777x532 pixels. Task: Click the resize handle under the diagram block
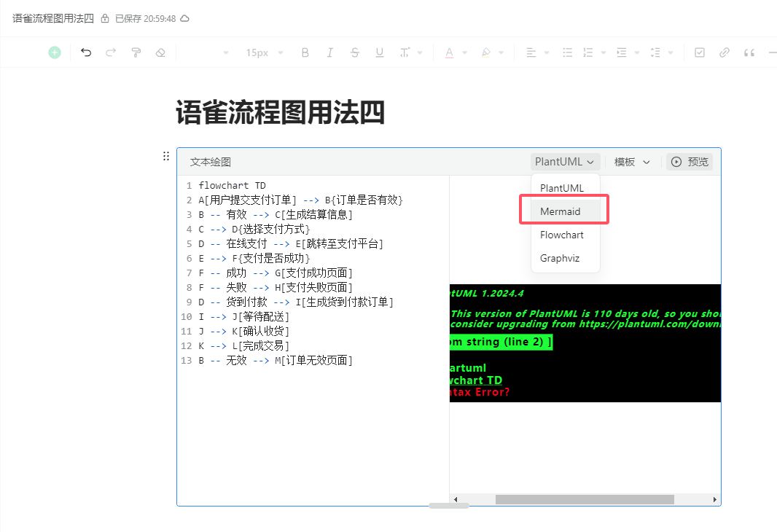tap(448, 506)
